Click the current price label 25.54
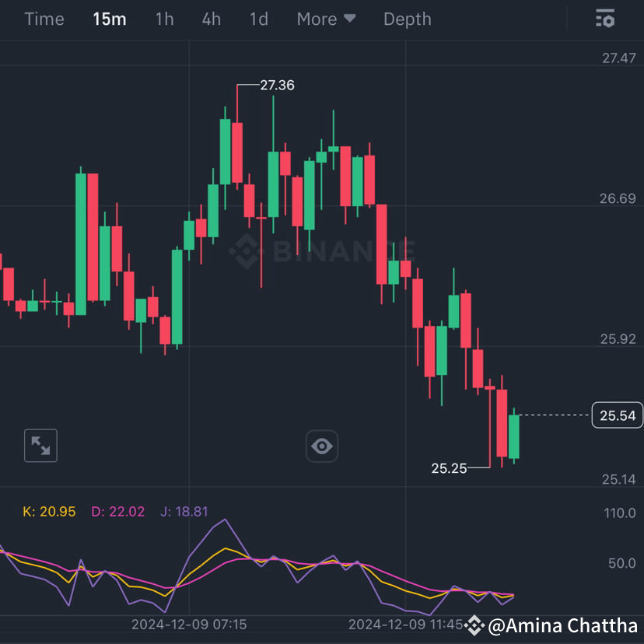 pyautogui.click(x=617, y=415)
